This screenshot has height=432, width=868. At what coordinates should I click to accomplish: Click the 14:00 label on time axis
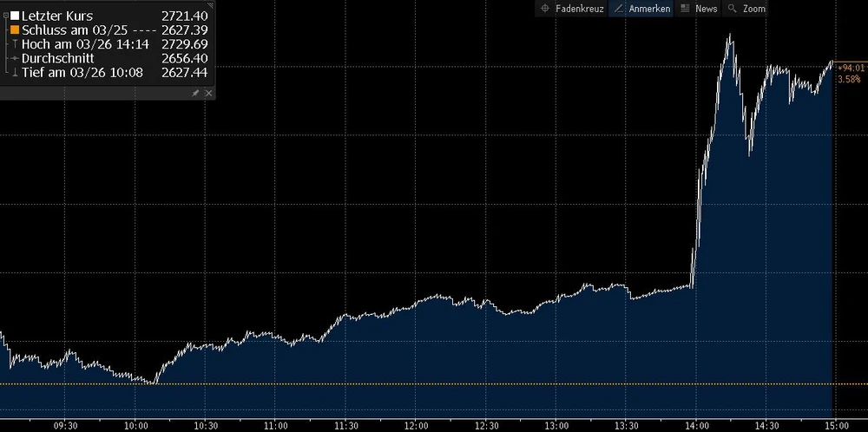pos(697,425)
